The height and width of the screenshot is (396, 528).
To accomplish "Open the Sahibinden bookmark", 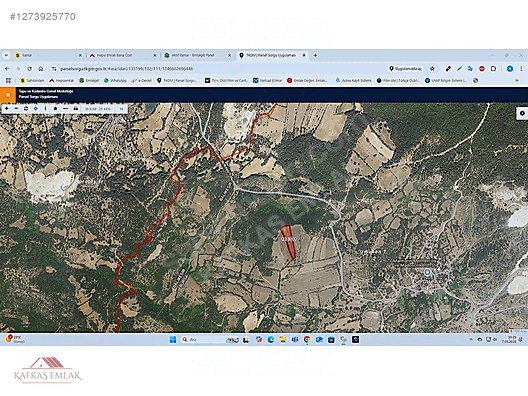I will [x=32, y=80].
